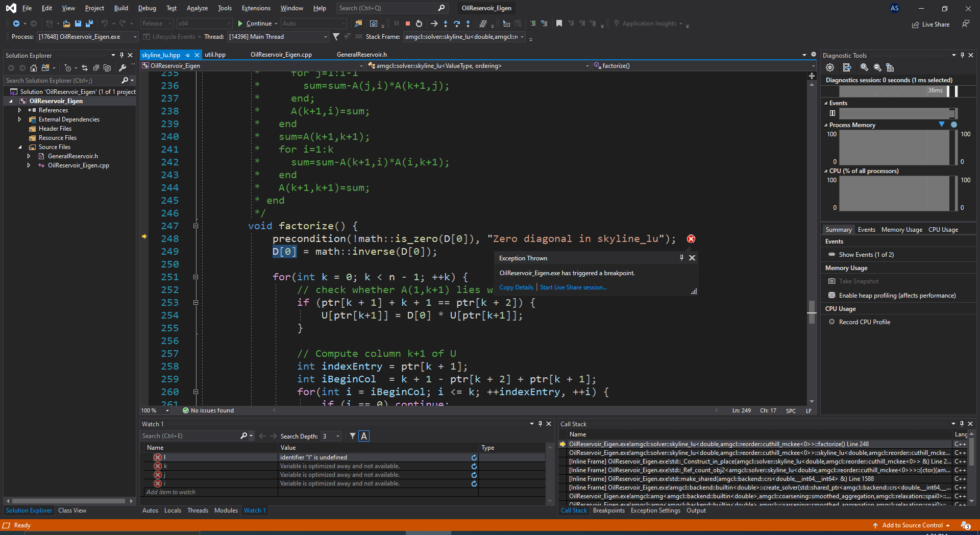The width and height of the screenshot is (980, 535).
Task: Click the Step Into arrow icon
Action: 446,23
